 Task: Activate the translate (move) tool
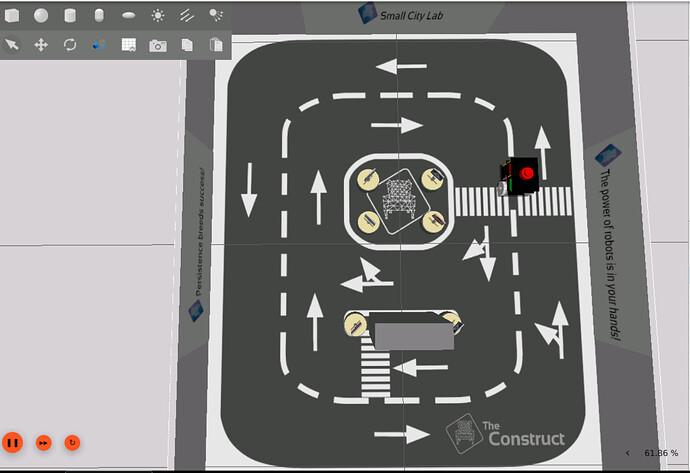(41, 44)
